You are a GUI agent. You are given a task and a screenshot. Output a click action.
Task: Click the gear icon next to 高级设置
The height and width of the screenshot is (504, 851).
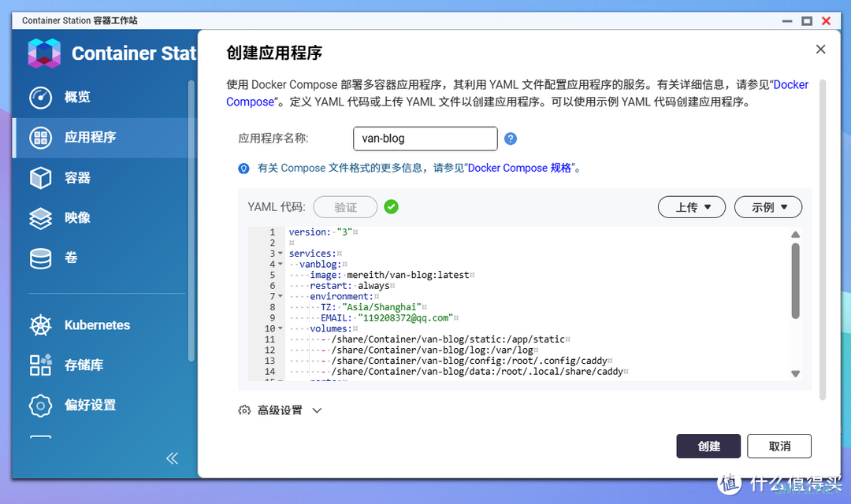click(244, 410)
